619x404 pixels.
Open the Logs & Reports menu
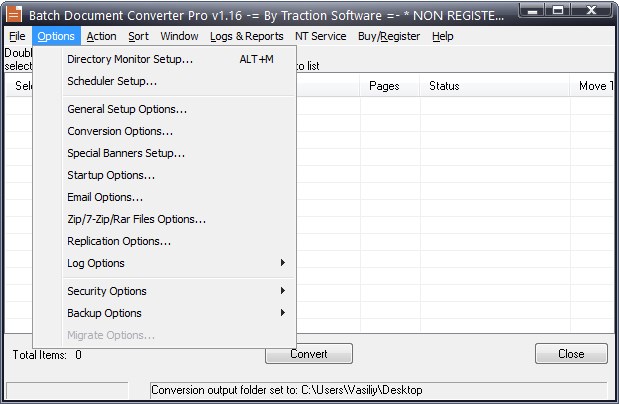[x=246, y=36]
